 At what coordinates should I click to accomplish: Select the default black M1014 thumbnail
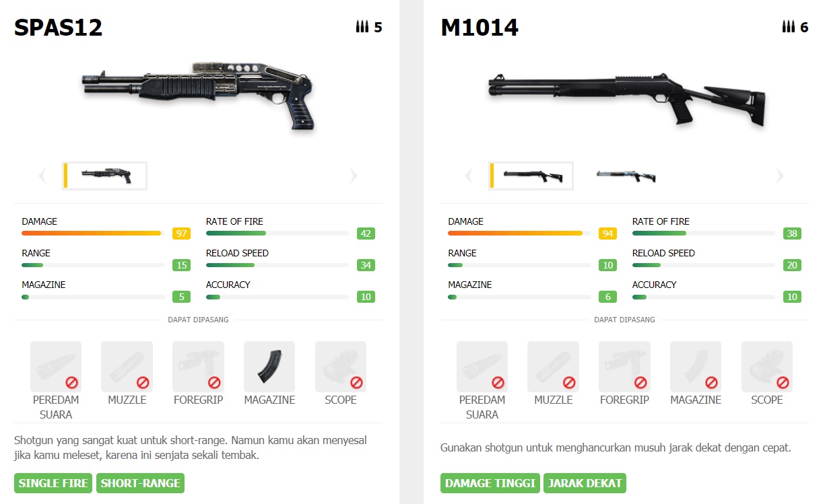point(531,176)
